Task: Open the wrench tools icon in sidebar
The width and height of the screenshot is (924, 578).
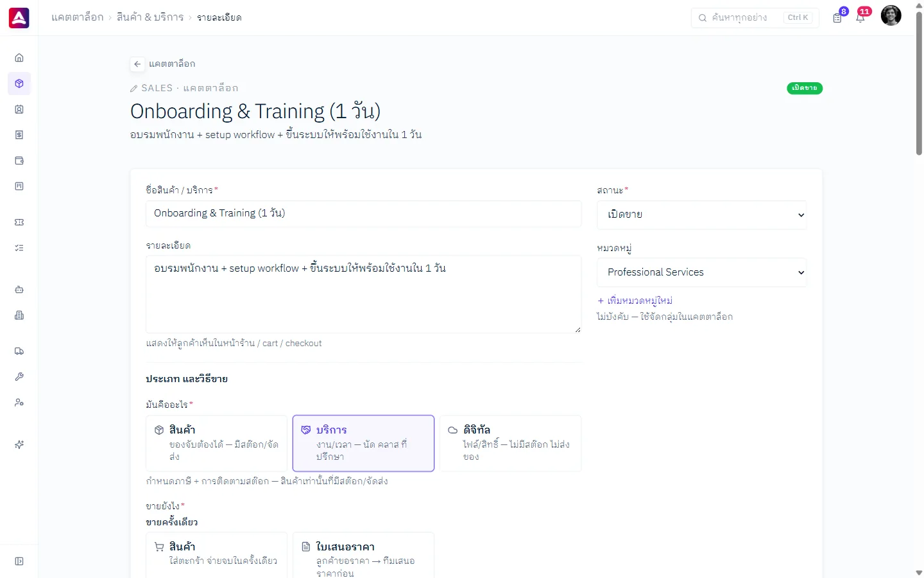Action: [x=19, y=377]
